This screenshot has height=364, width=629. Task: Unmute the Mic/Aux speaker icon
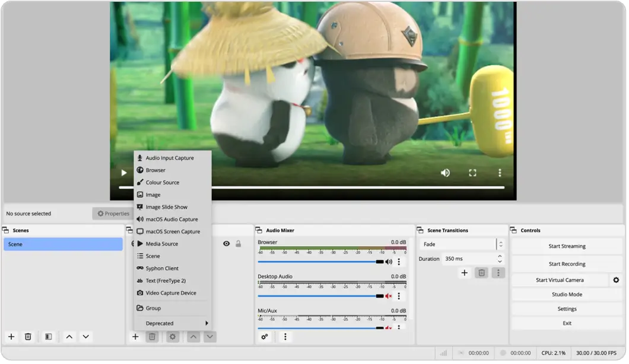[389, 328]
